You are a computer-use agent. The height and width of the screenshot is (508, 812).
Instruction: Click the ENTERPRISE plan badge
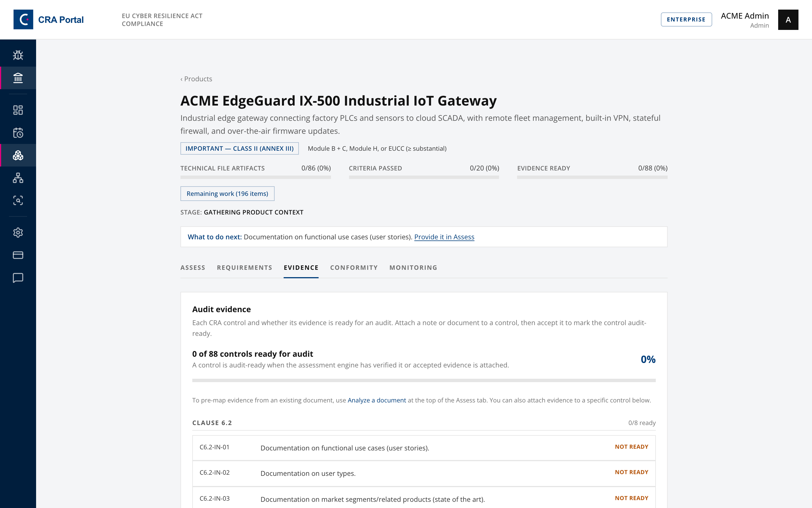(686, 19)
